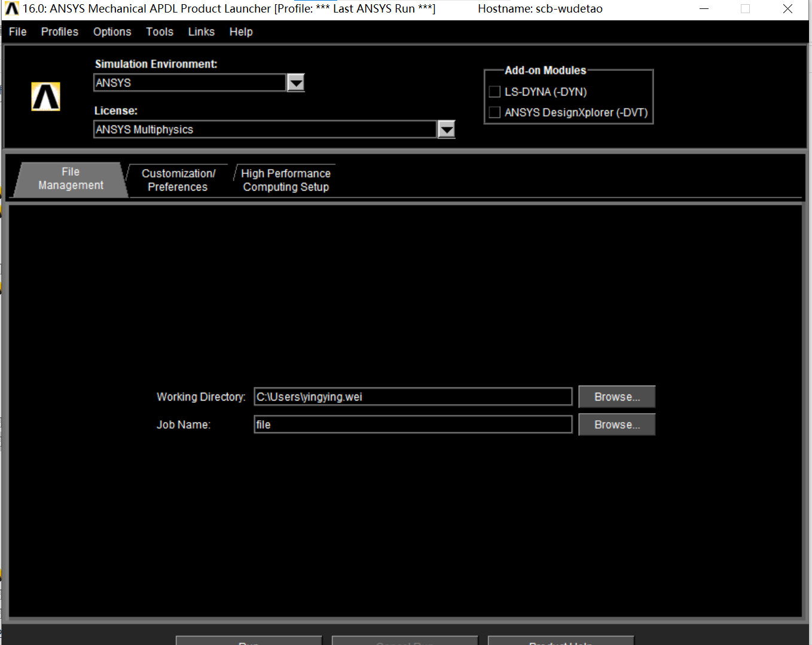Screen dimensions: 812x645
Task: Switch to the Customization/Preferences tab
Action: [x=178, y=179]
